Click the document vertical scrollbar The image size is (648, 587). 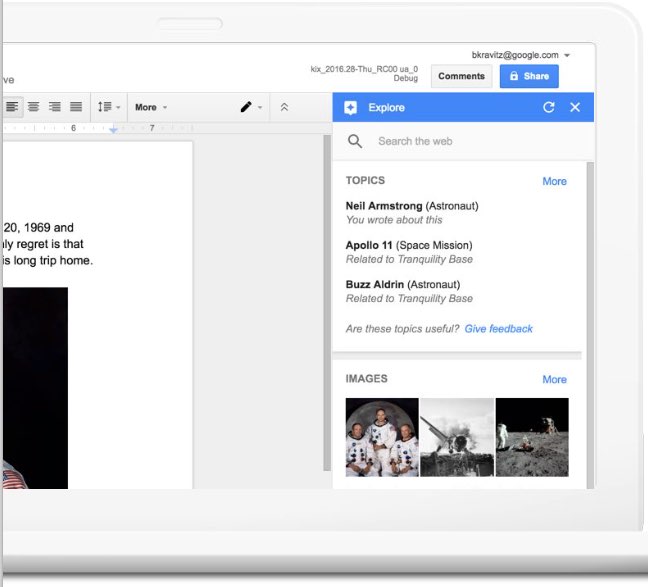[327, 303]
